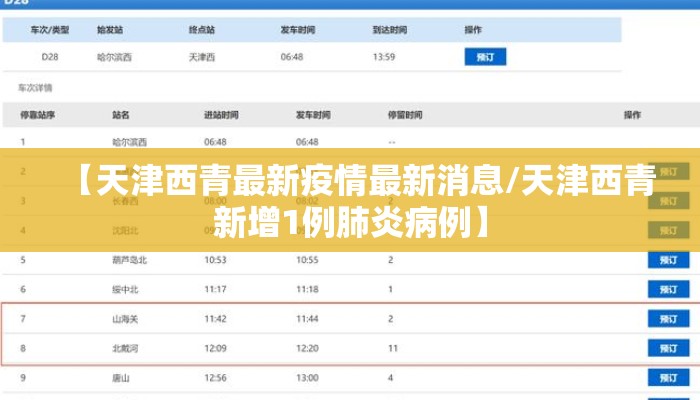Select the 北戴河 station name

tap(126, 348)
